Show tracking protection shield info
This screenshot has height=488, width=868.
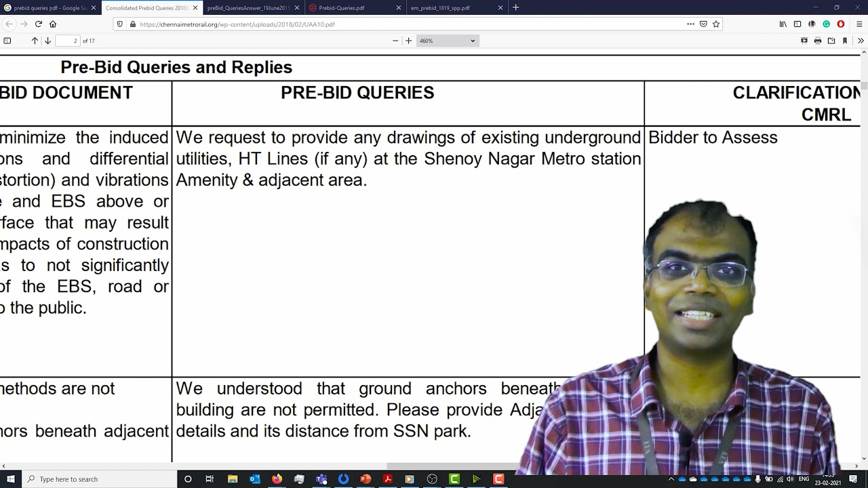tap(120, 24)
